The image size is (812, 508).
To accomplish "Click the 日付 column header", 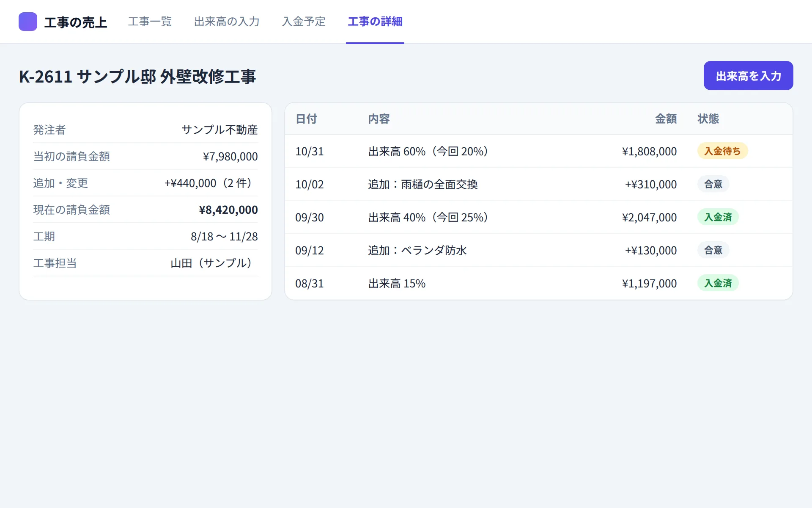I will point(306,119).
